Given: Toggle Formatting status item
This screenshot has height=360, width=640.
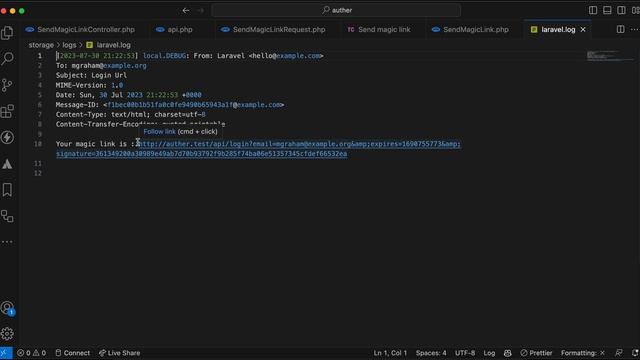Looking at the screenshot, I should coord(583,353).
